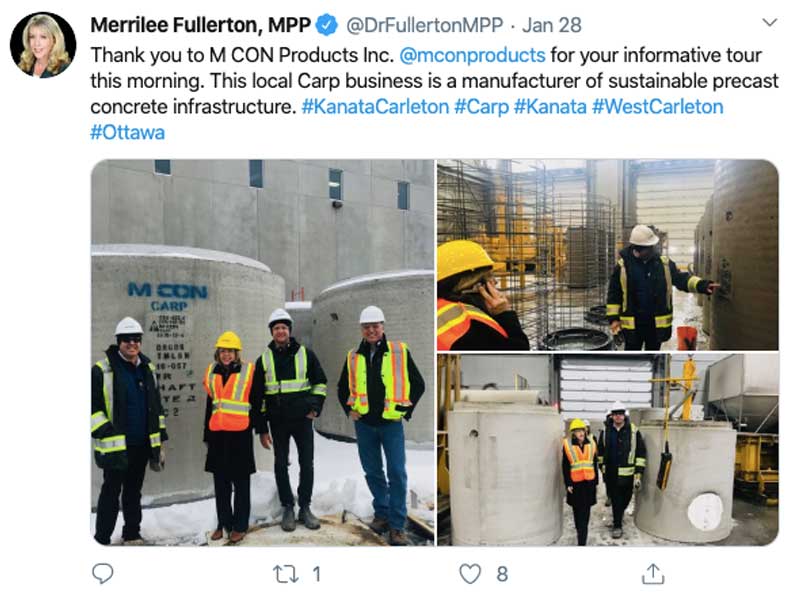This screenshot has height=600, width=800.
Task: Click the Jan 28 tweet timestamp
Action: coord(552,25)
